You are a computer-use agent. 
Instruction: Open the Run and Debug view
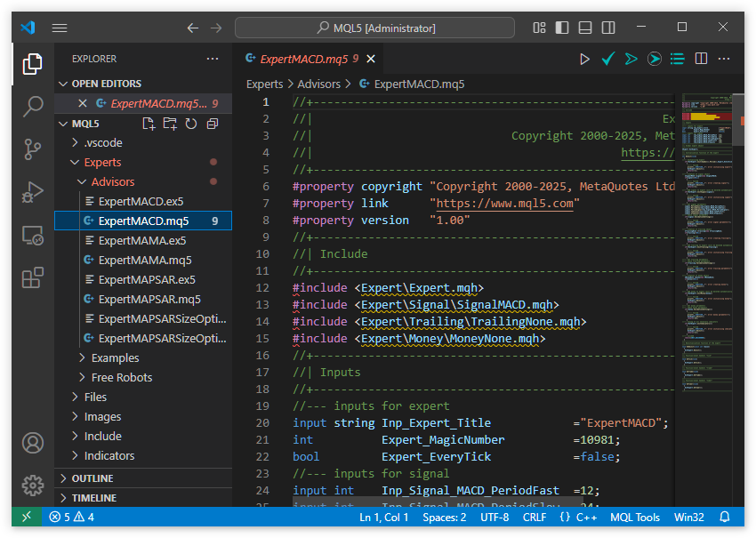coord(32,192)
